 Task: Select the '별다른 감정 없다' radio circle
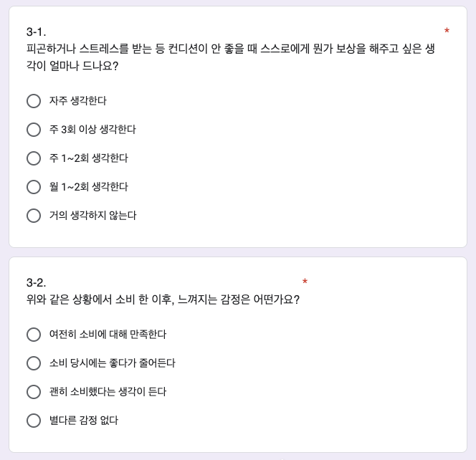(34, 421)
